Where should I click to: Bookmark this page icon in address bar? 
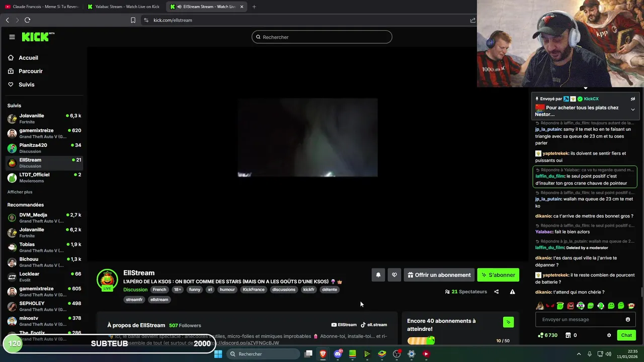point(133,20)
